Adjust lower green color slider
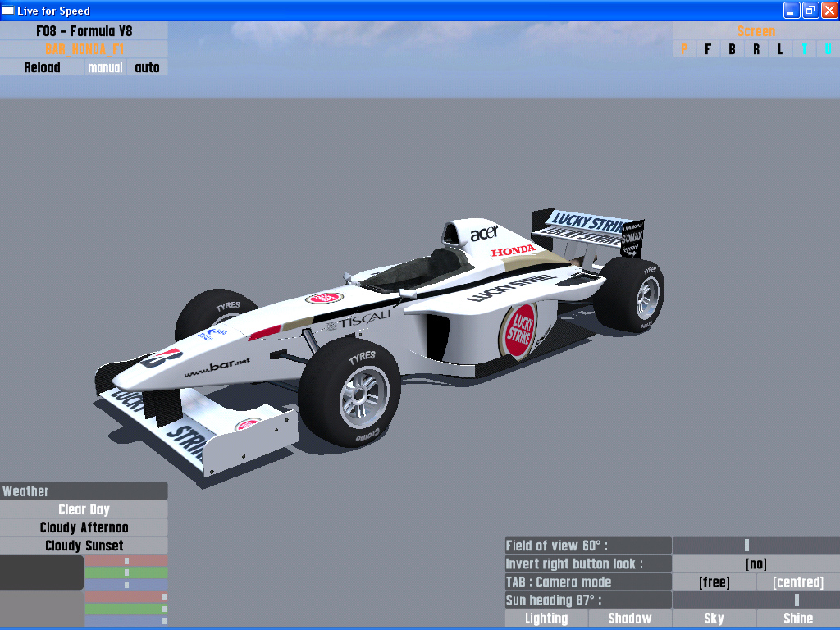Image resolution: width=840 pixels, height=630 pixels. 126,609
